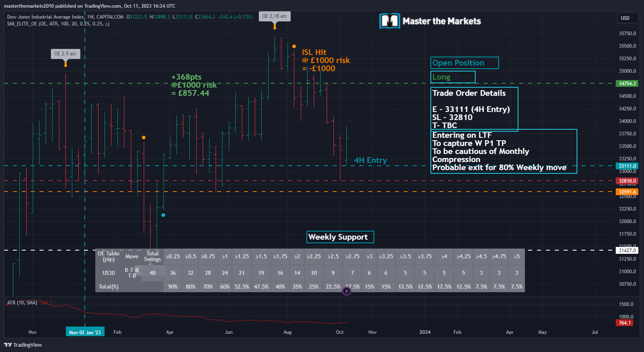Image resolution: width=644 pixels, height=352 pixels.
Task: Click the ATR (10, SMA) indicator legend
Action: 22,303
